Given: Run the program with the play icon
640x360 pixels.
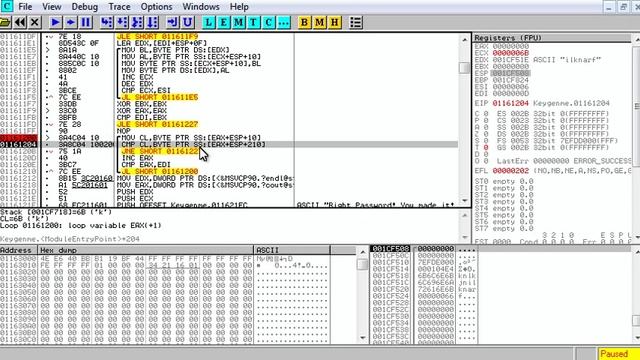Looking at the screenshot, I should point(56,22).
